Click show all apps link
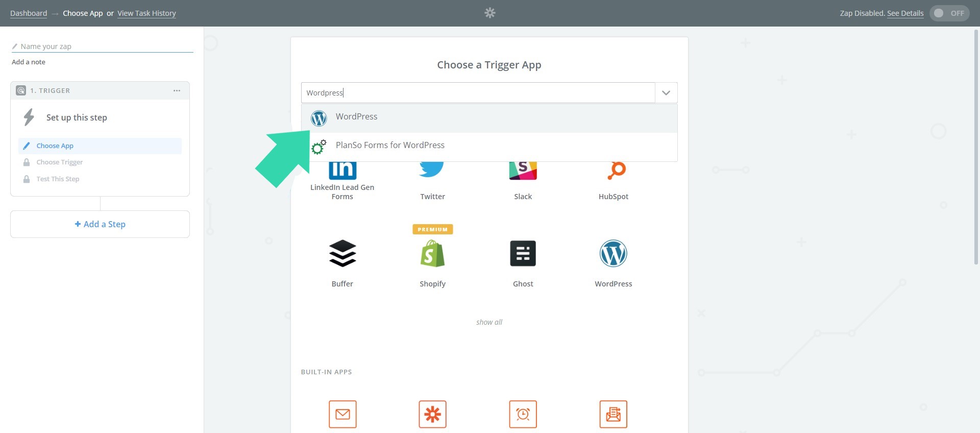Screen dimensions: 980x433 tap(489, 322)
